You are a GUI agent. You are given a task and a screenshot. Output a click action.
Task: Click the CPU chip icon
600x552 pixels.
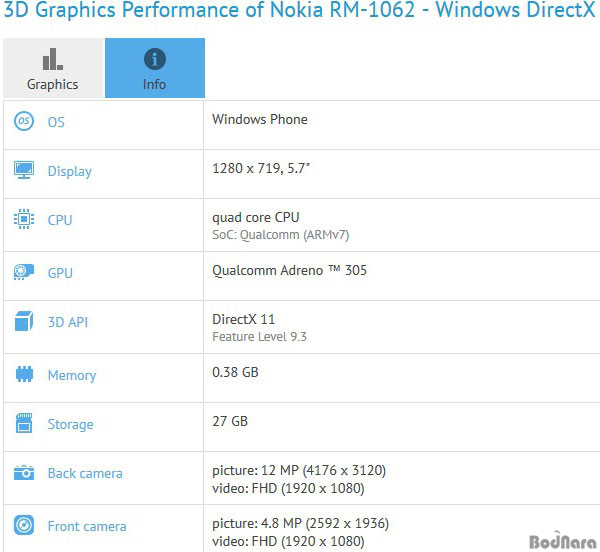pyautogui.click(x=24, y=219)
